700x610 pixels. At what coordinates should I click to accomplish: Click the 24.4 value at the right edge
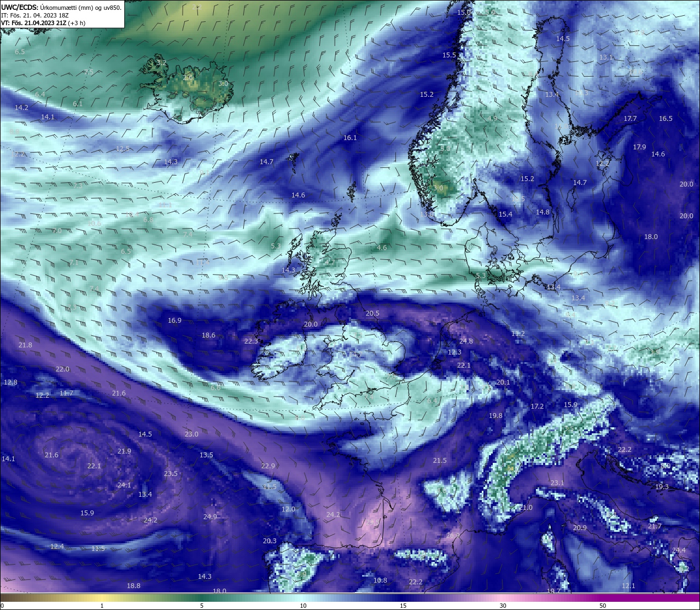pos(679,550)
